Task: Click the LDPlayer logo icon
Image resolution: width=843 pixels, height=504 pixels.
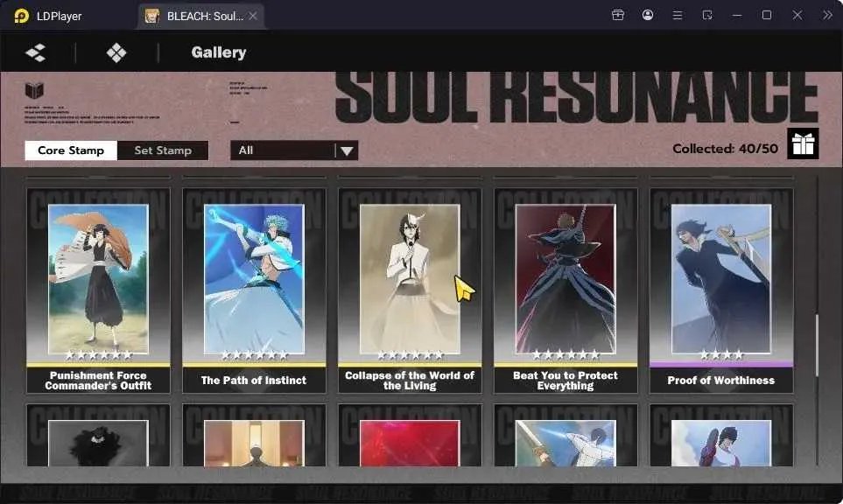Action: tap(22, 16)
